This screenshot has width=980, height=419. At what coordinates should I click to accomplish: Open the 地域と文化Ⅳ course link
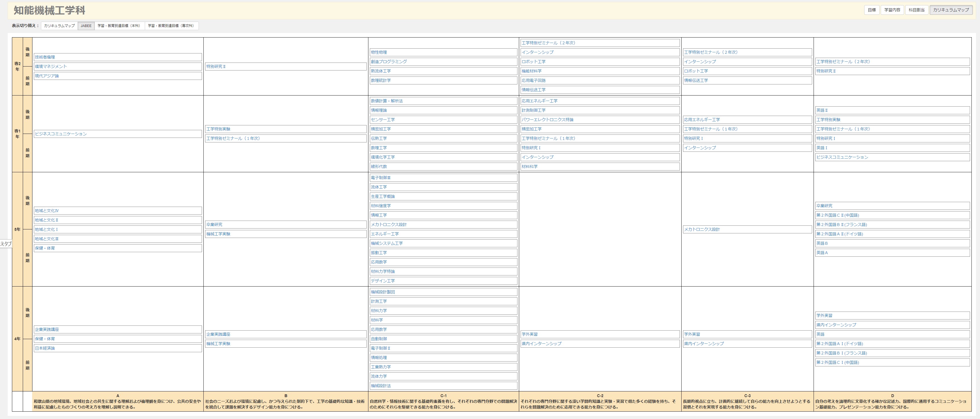[x=47, y=211]
